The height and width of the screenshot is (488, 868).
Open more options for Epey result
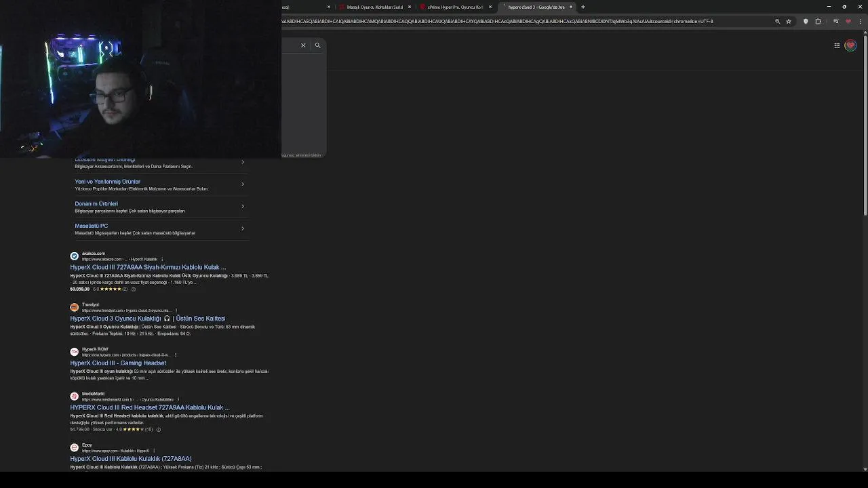tap(154, 451)
